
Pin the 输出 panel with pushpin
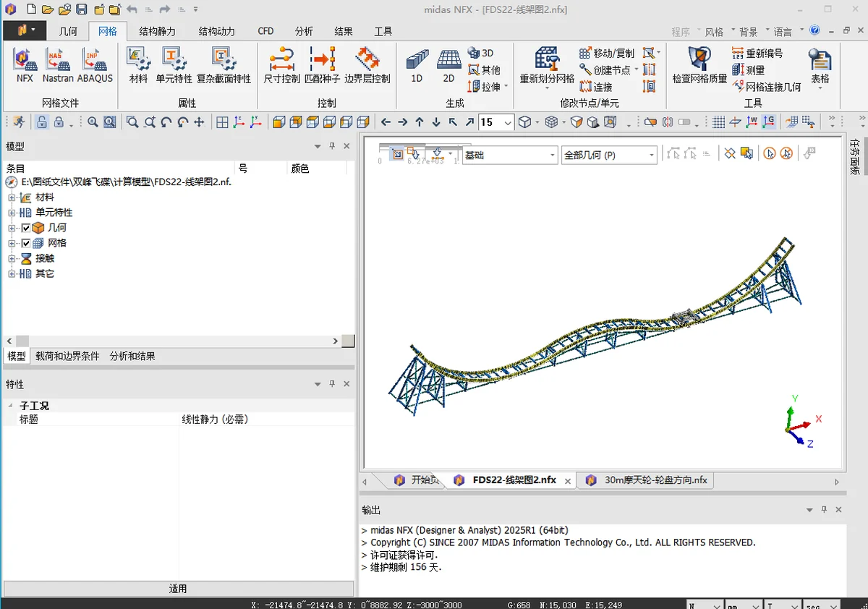tap(824, 510)
